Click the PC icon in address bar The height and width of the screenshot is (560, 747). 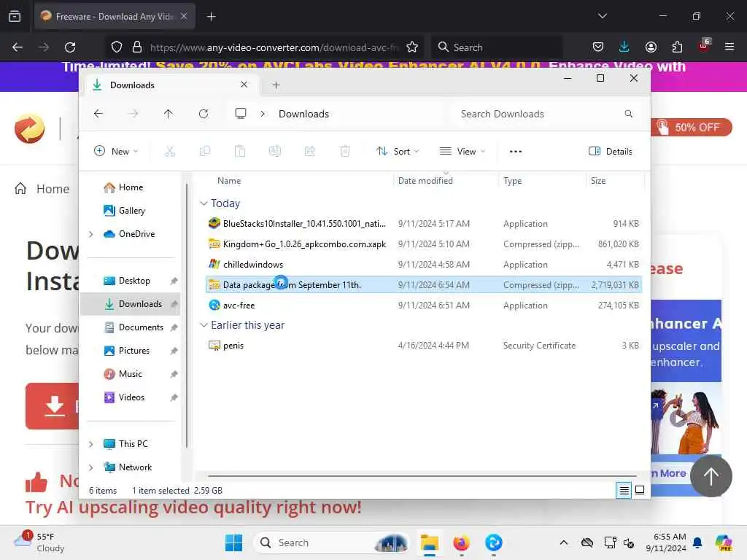(x=241, y=113)
